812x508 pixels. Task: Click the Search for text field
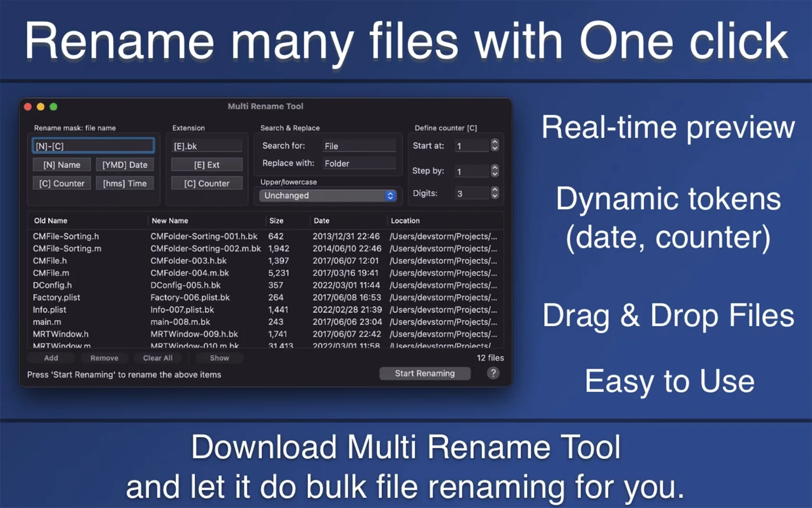coord(359,146)
